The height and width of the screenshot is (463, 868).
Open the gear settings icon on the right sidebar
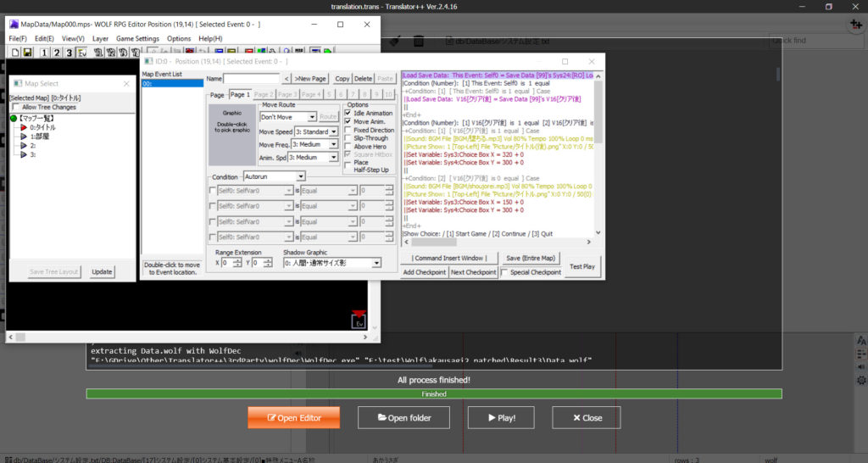click(x=861, y=381)
